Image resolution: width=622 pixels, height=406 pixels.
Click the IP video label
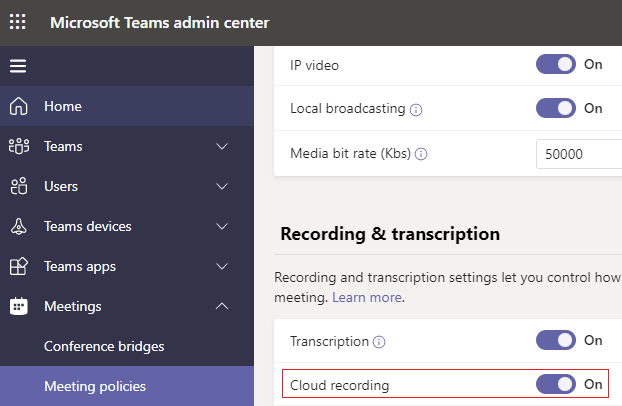click(314, 65)
